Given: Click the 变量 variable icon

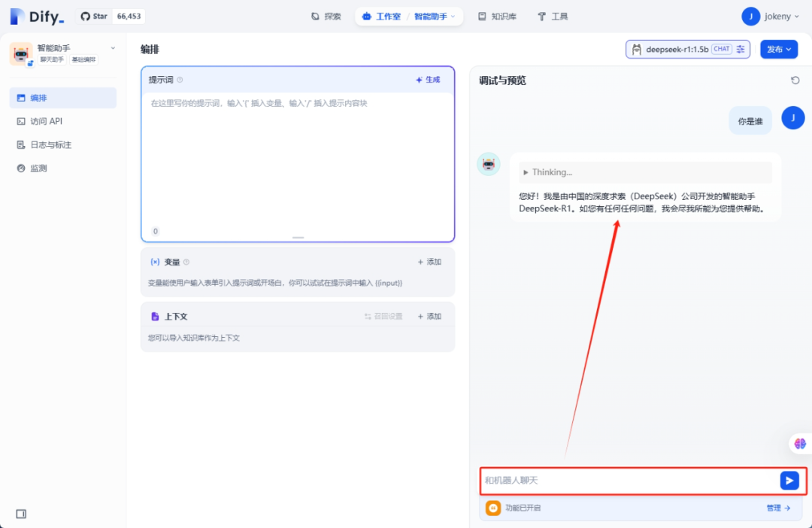Looking at the screenshot, I should pos(155,262).
